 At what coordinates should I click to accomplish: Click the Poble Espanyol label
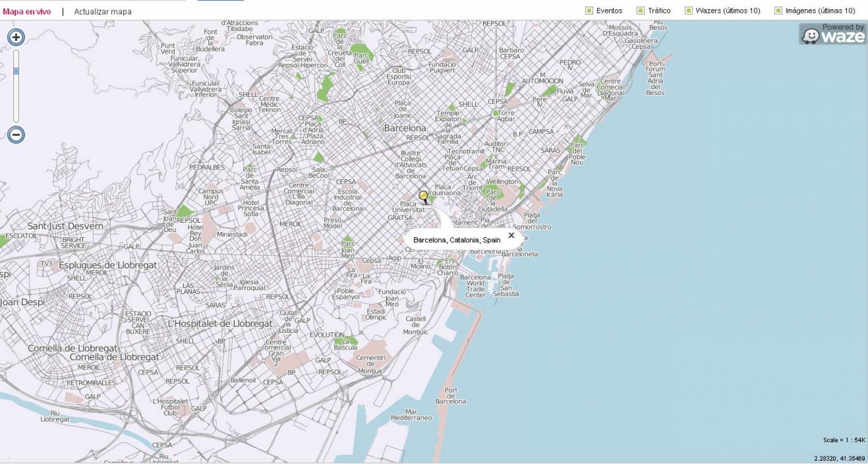click(x=346, y=294)
